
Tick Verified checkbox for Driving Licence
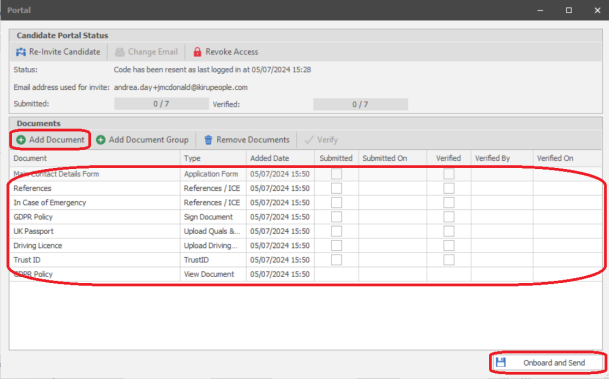click(x=449, y=246)
